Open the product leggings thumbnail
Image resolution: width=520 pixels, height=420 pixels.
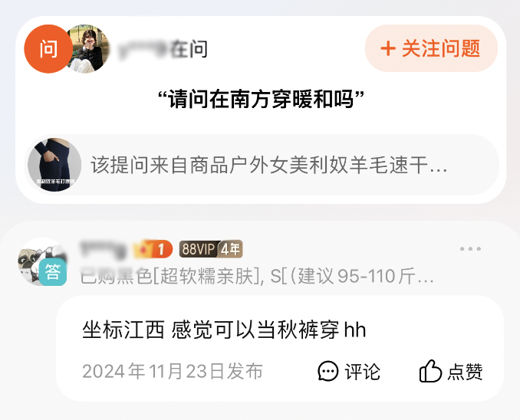pyautogui.click(x=54, y=165)
